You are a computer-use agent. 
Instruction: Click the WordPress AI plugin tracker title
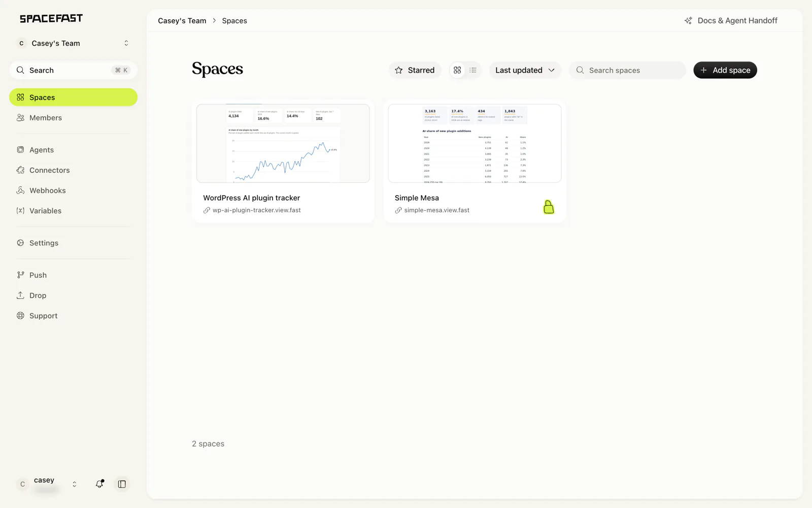252,198
